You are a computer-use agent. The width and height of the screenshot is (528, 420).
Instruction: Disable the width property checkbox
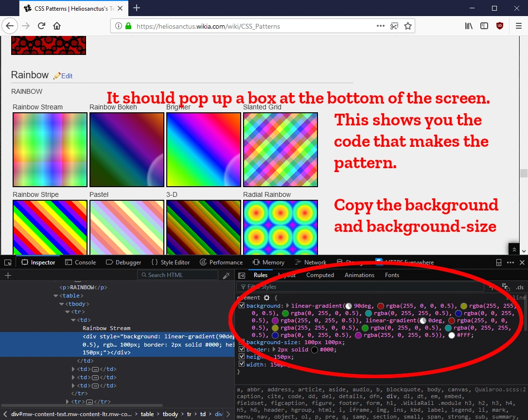pos(242,364)
